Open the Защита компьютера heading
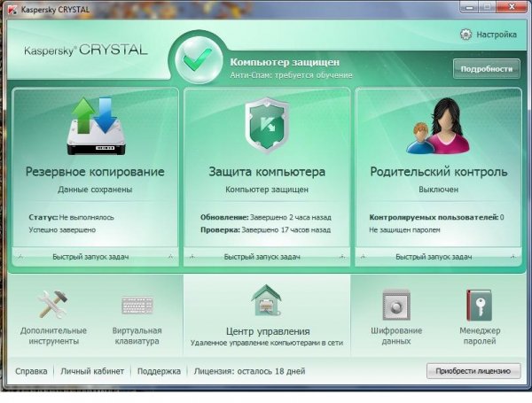Image resolution: width=532 pixels, height=403 pixels. pyautogui.click(x=267, y=172)
